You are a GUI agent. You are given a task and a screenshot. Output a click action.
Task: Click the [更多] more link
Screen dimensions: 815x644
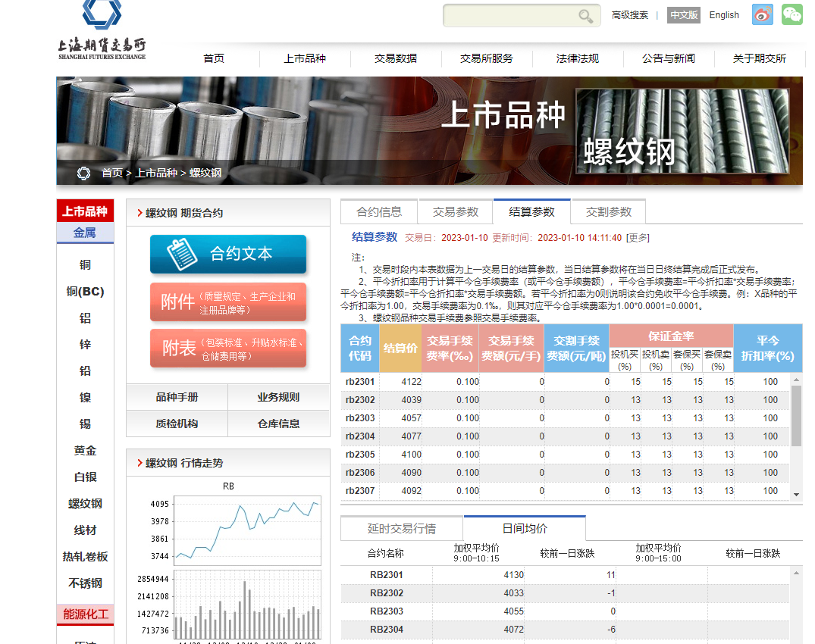[x=638, y=238]
